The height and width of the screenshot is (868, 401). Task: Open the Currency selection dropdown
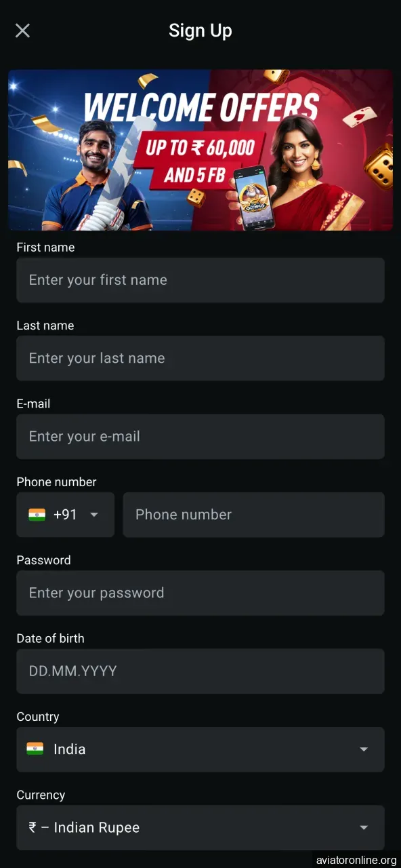click(364, 827)
